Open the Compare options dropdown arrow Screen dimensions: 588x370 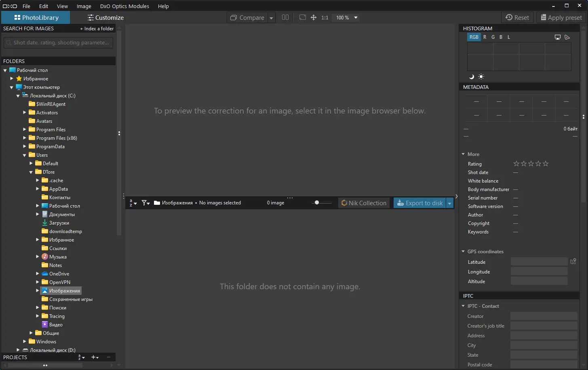[x=272, y=18]
